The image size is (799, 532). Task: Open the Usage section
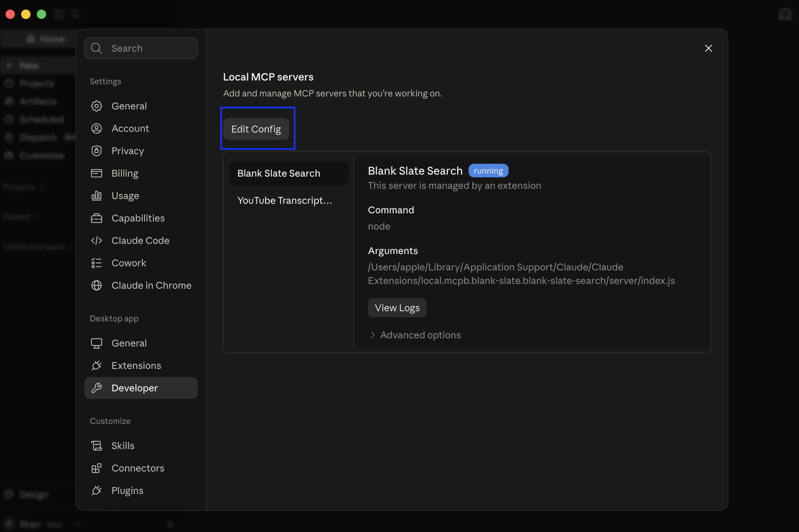coord(141,196)
